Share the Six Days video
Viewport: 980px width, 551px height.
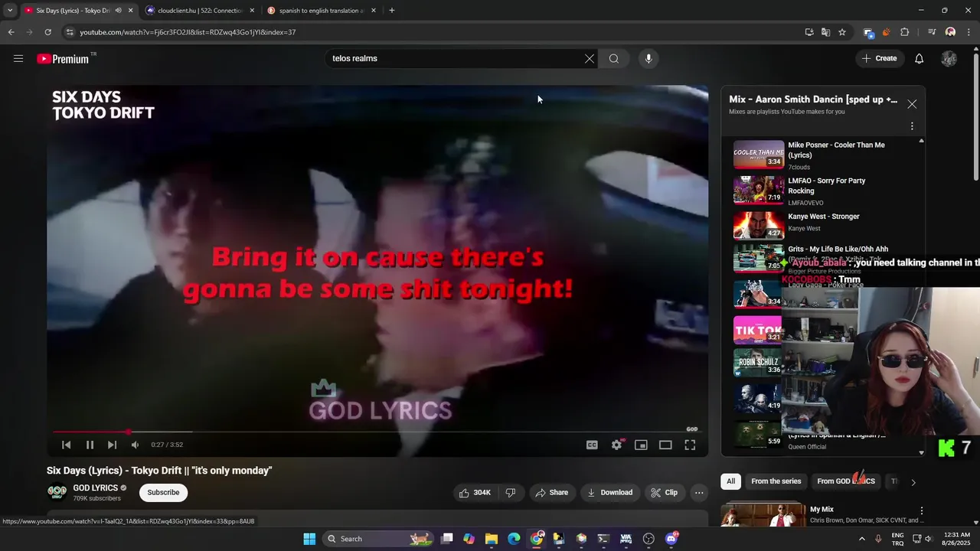click(552, 493)
